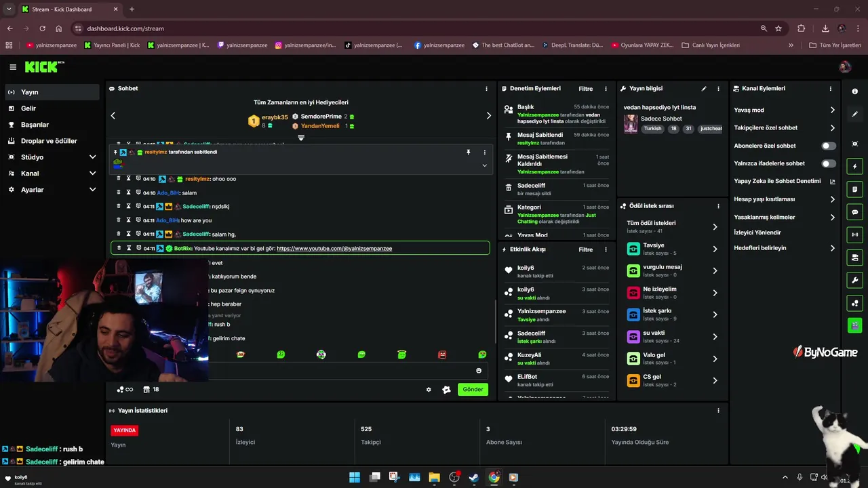Screen dimensions: 868x488
Task: Delete icon on the BotRix YouTube message
Action: point(119,249)
